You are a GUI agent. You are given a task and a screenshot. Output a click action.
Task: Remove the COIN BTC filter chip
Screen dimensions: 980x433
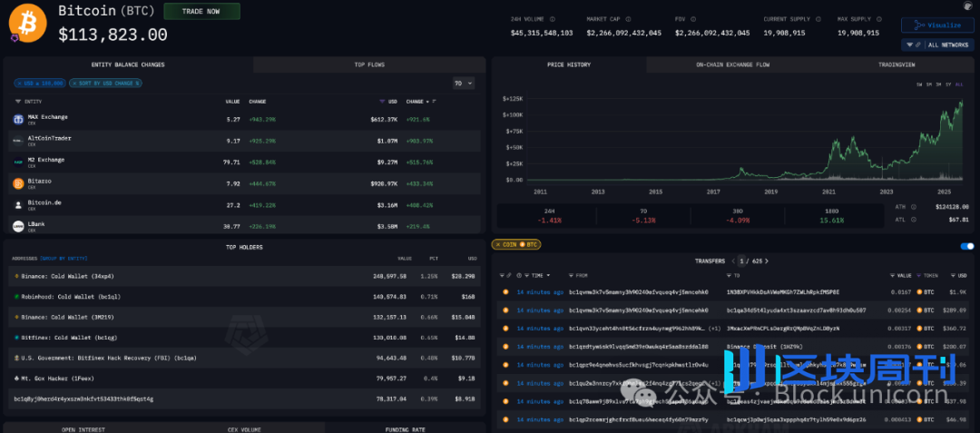pyautogui.click(x=498, y=245)
